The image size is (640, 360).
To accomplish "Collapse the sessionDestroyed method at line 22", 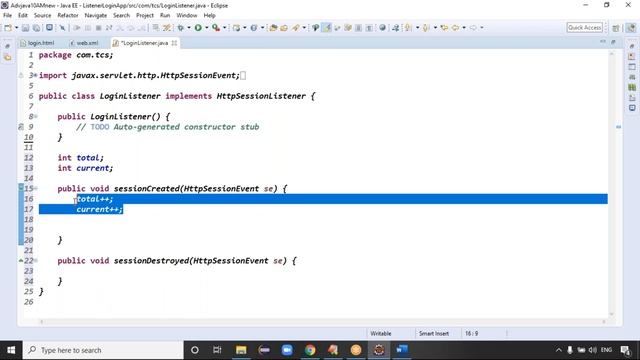I will 36,260.
